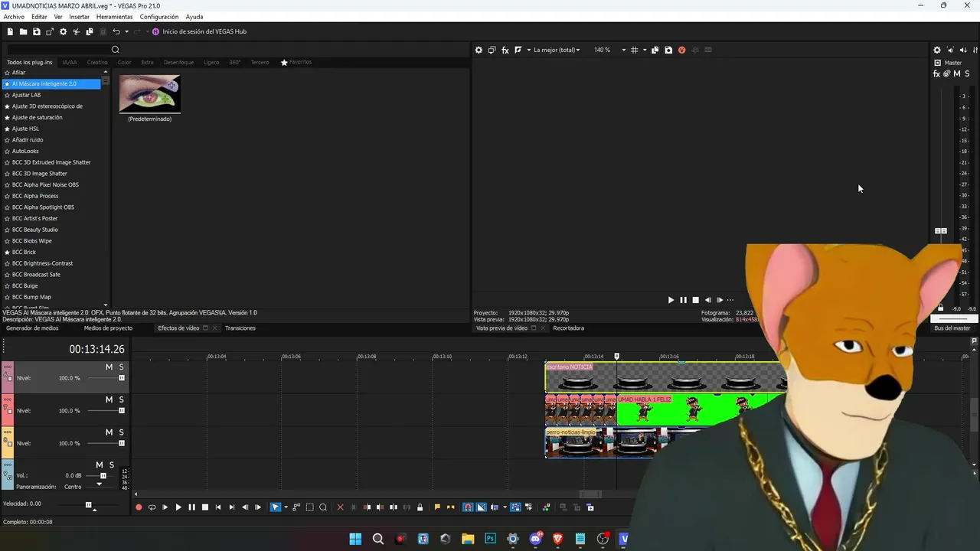Adjust audio track Vol. slider
This screenshot has height=551, width=980.
103,476
